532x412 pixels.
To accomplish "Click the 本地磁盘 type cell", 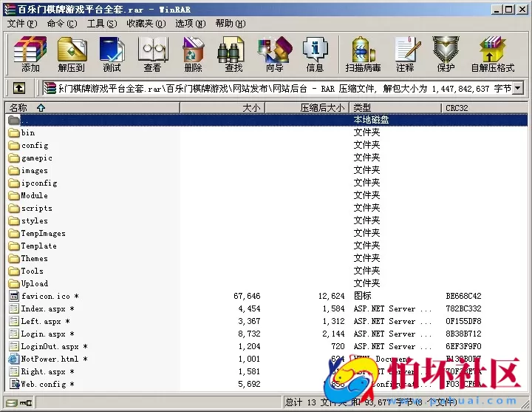I will coord(371,120).
